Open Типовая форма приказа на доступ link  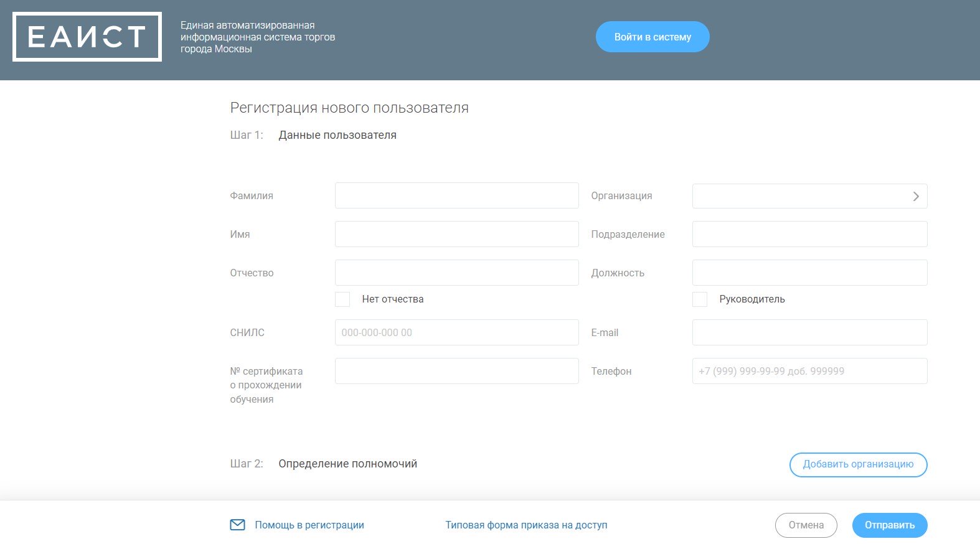pyautogui.click(x=526, y=525)
